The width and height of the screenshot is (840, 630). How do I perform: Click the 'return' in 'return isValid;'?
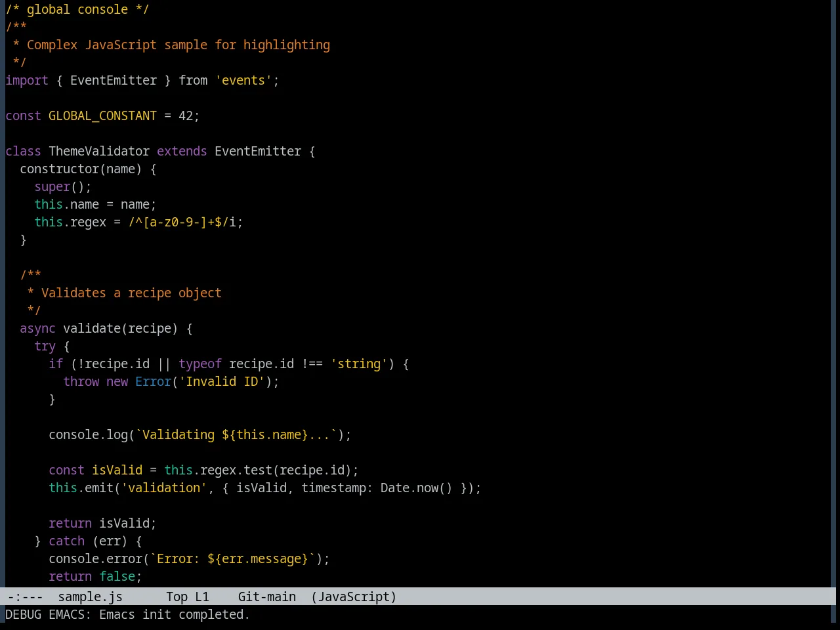[x=70, y=523]
